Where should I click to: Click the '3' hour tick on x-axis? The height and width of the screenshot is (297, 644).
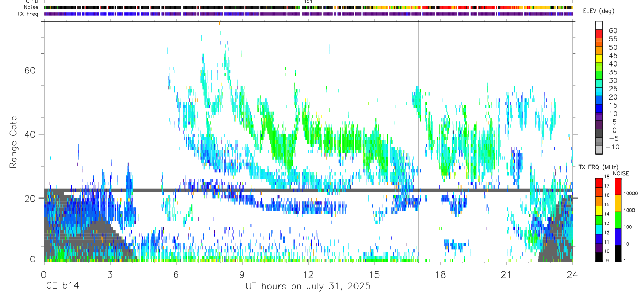click(x=110, y=274)
